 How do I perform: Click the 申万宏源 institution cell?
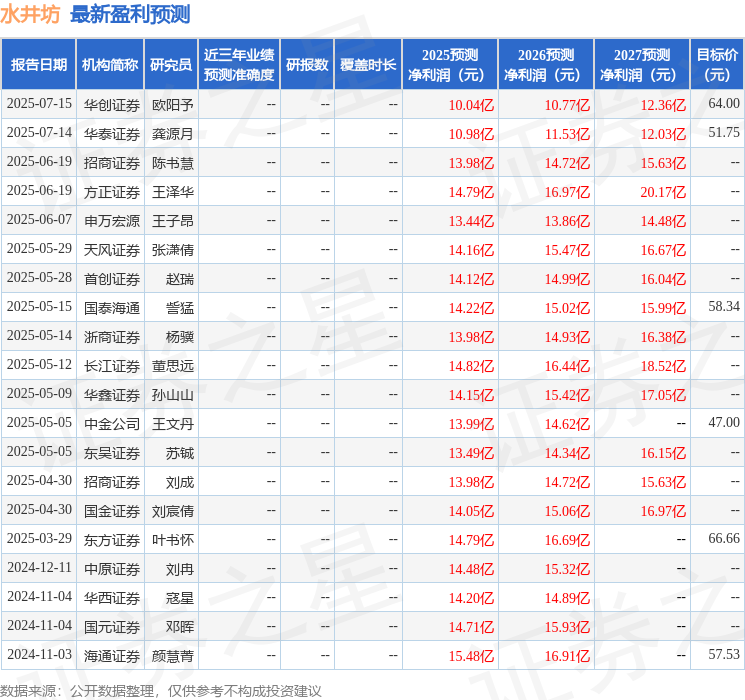tap(112, 221)
